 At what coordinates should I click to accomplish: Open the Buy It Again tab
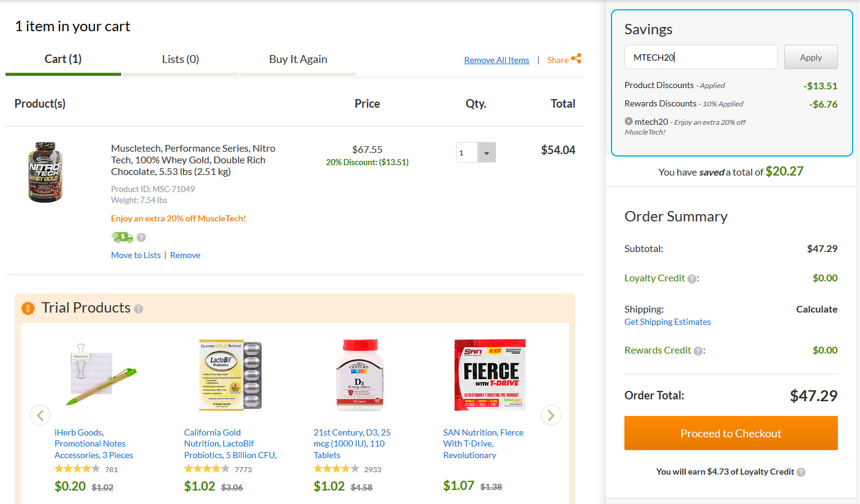(x=298, y=59)
